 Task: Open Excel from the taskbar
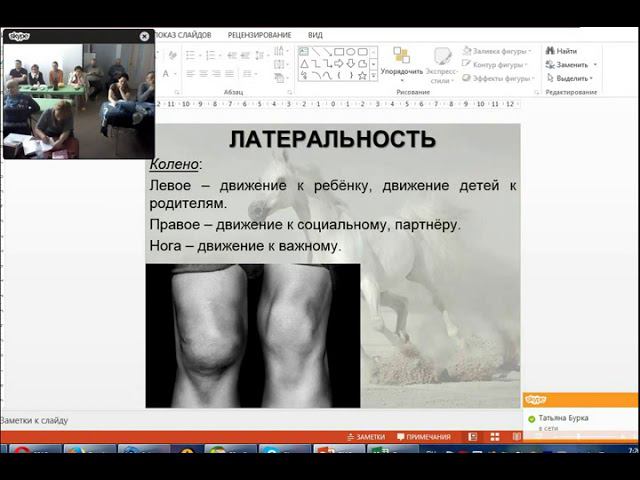(393, 449)
